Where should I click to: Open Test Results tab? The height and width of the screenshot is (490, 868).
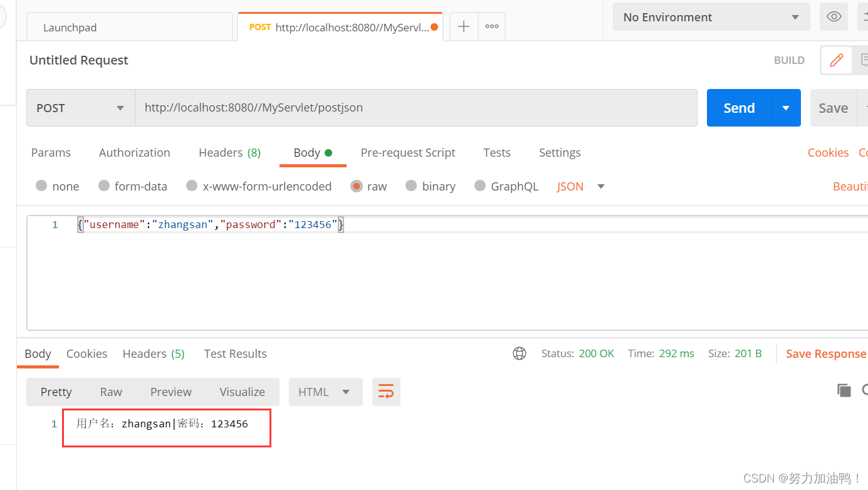pos(236,353)
